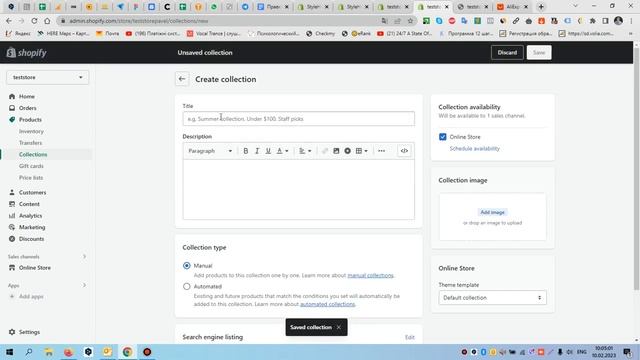Open Checkmy bookmark
The height and width of the screenshot is (360, 640).
(320, 33)
